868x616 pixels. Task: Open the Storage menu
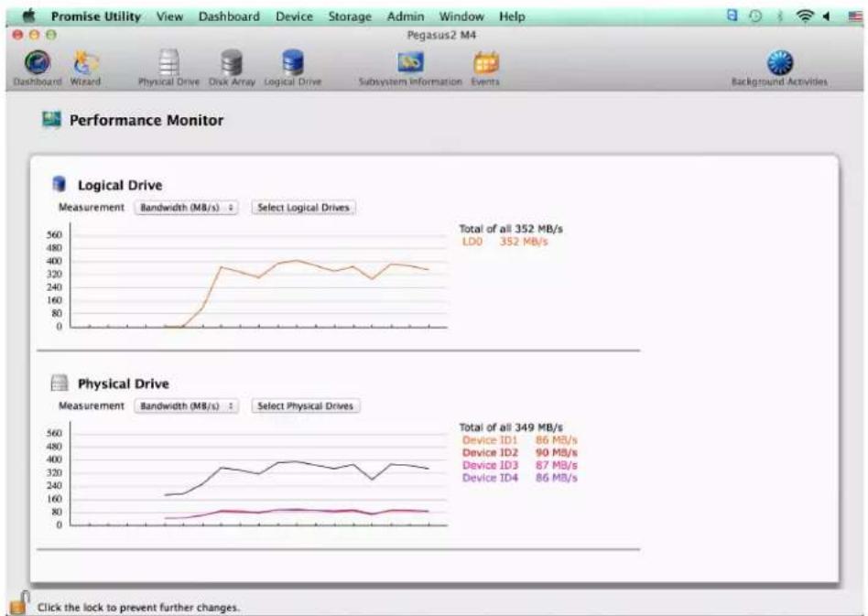coord(350,16)
